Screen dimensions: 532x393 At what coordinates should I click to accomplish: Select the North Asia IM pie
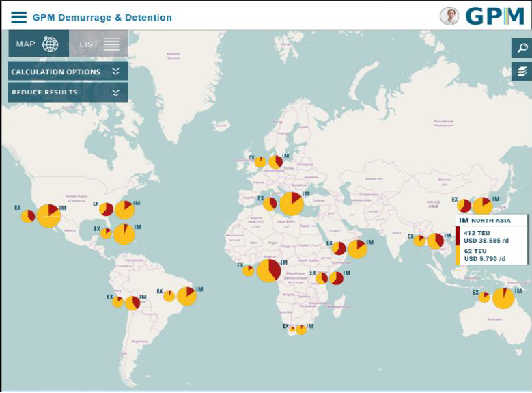(x=482, y=206)
